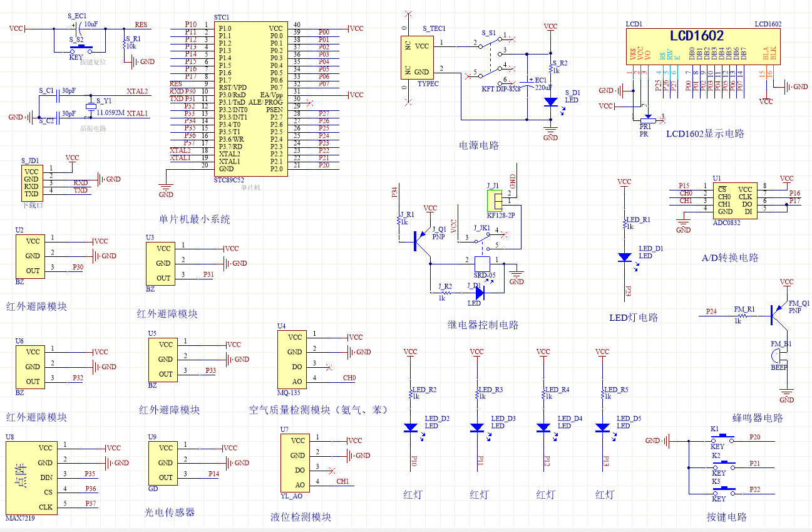
Task: Click the LED_D2 red LED symbol
Action: click(411, 427)
